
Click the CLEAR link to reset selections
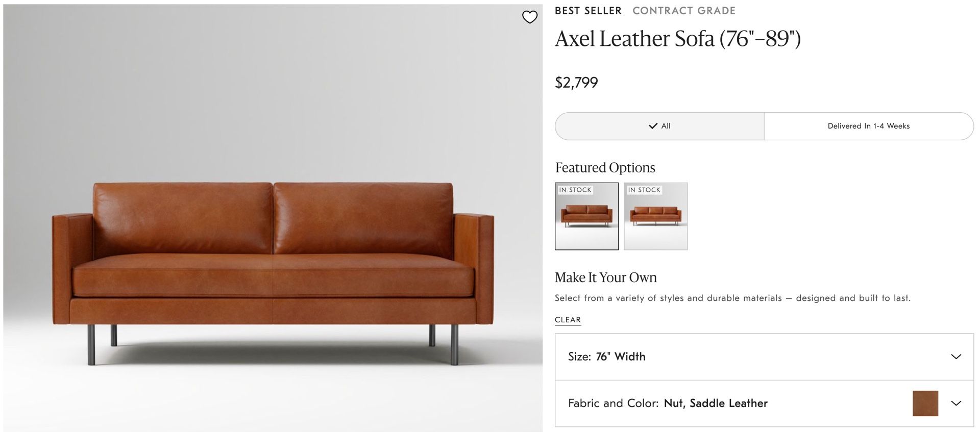[x=568, y=319]
